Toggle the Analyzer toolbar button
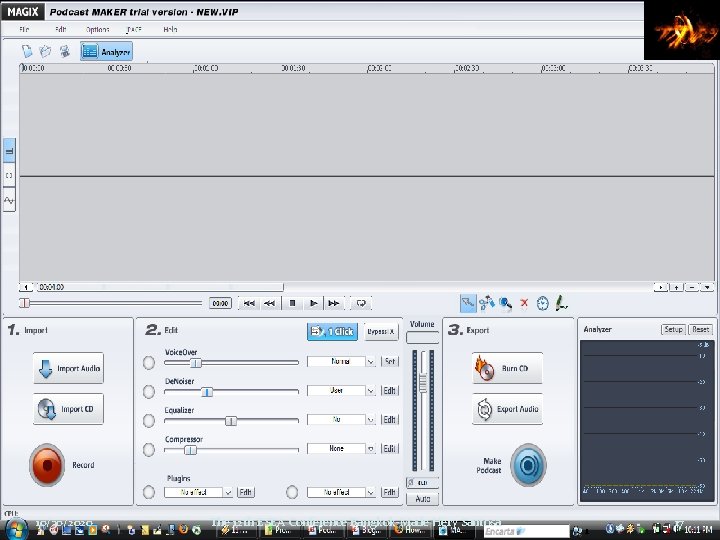The width and height of the screenshot is (720, 540). pyautogui.click(x=107, y=51)
